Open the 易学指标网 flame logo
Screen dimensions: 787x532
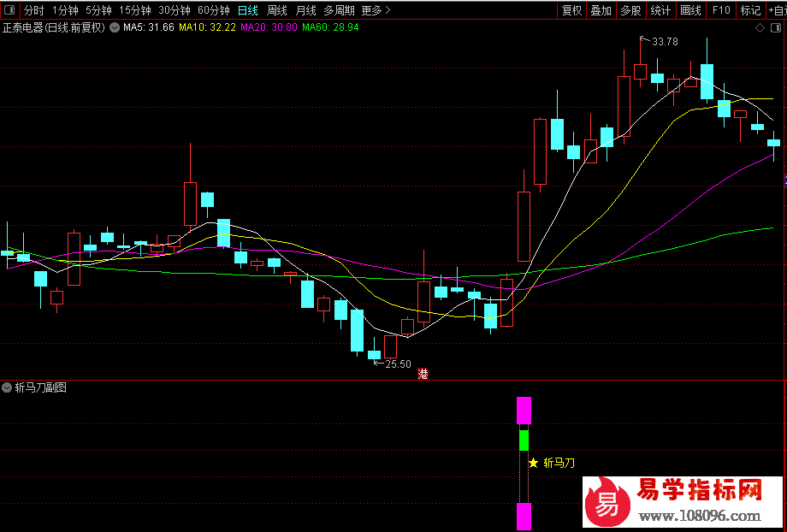point(606,502)
